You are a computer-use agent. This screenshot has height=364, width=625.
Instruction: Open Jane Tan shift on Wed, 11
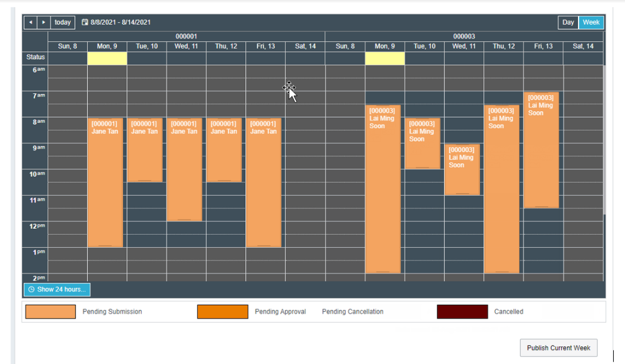(x=184, y=169)
